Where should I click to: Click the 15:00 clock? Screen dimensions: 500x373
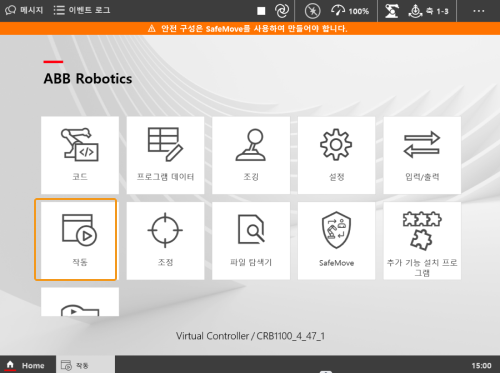481,366
